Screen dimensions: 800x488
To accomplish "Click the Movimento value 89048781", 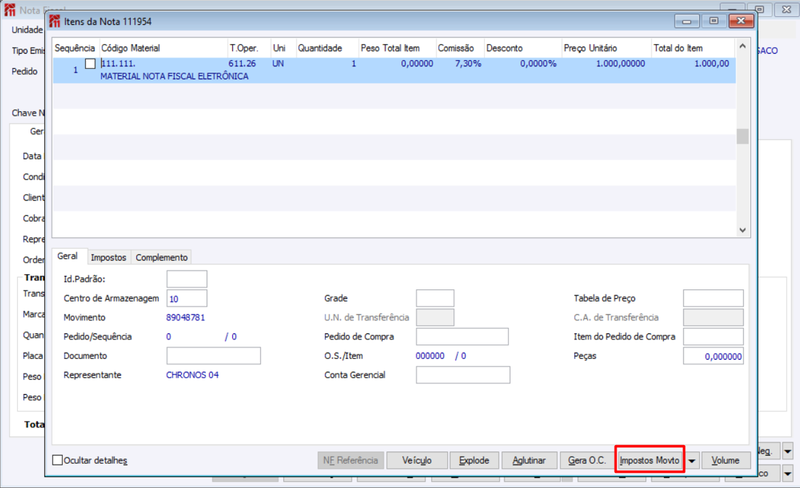I will [185, 318].
